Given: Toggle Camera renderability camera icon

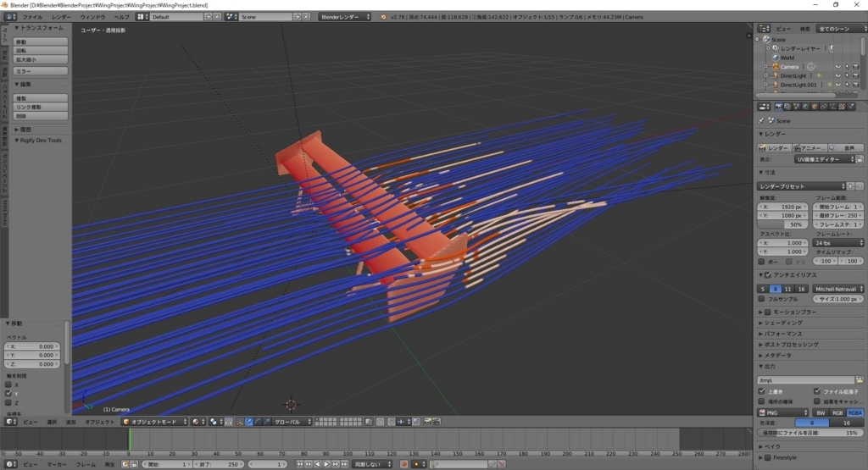Looking at the screenshot, I should point(856,66).
